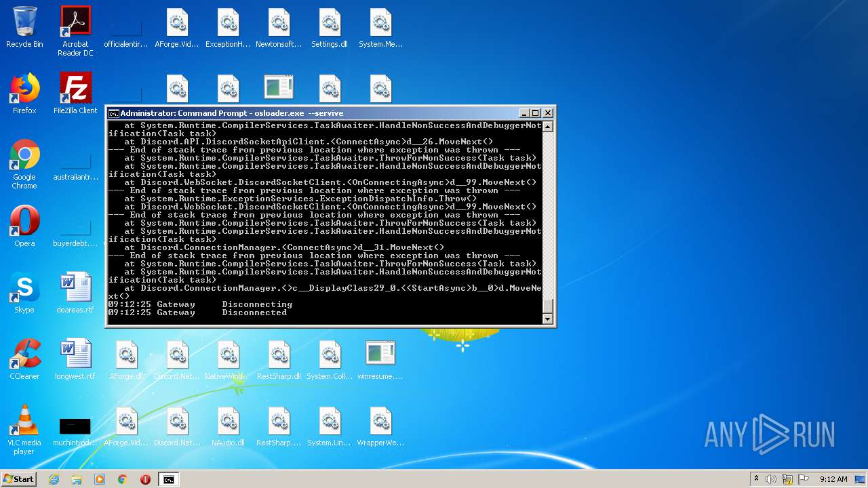Click Command Prompt scroll down arrow
Screen dimensions: 868x488
coord(548,319)
